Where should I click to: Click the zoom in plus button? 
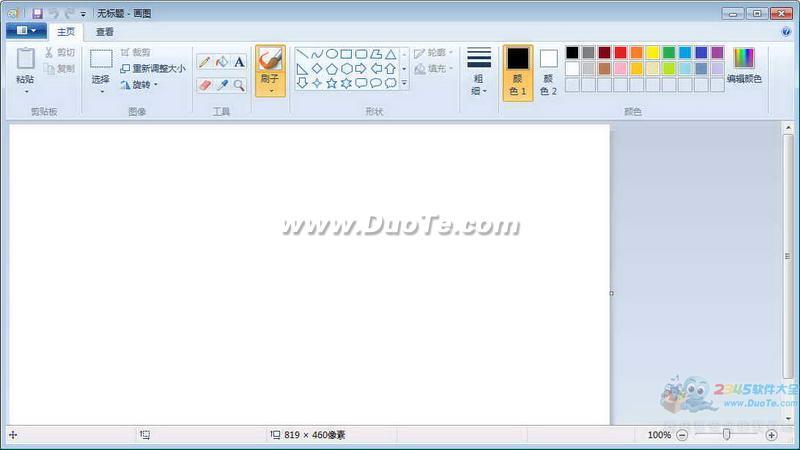771,435
